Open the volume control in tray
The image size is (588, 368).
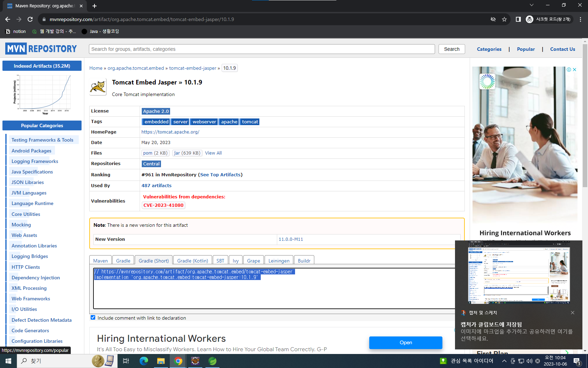point(529,361)
